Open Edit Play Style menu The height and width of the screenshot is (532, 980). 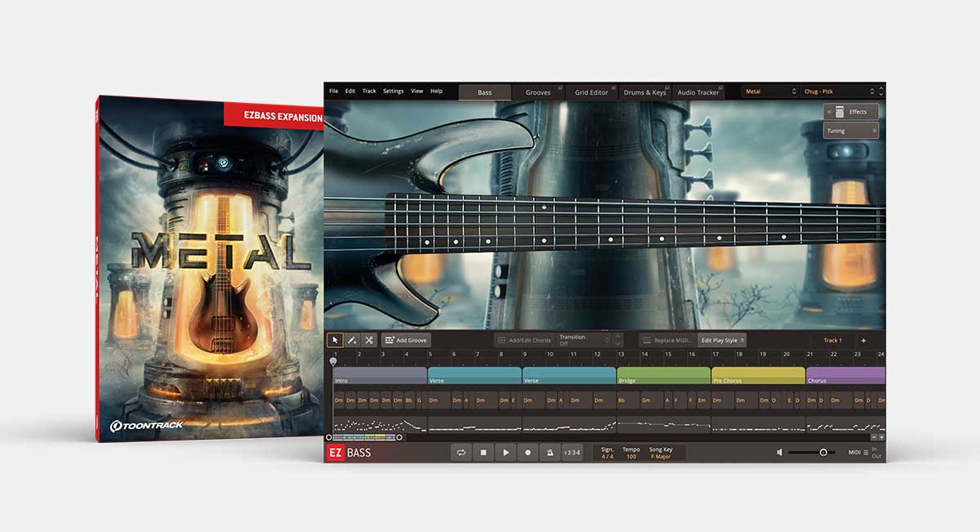click(721, 340)
